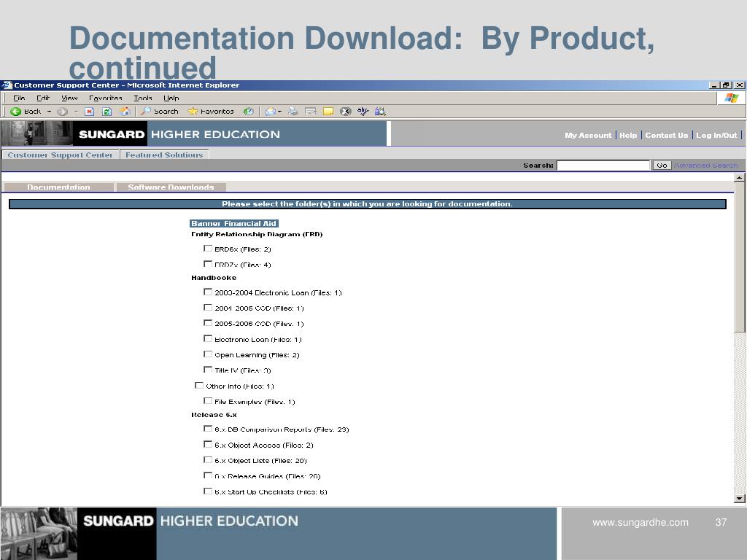Switch to Customer Support Center tab
The height and width of the screenshot is (560, 747).
coord(60,155)
